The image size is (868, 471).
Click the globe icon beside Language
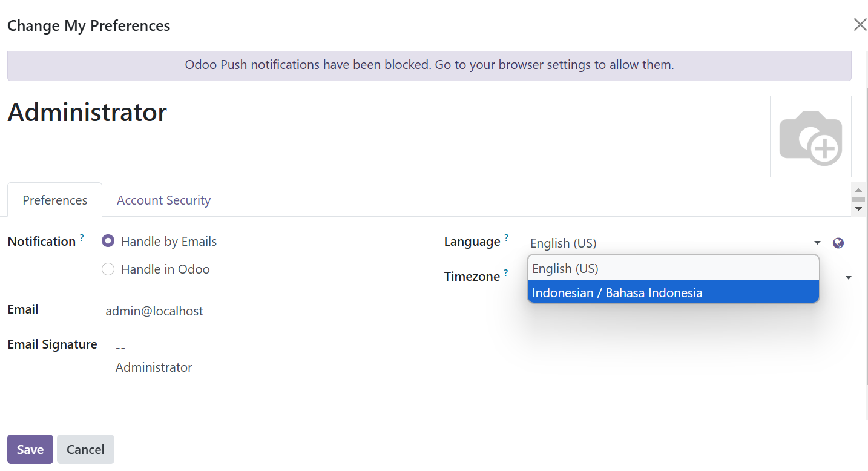click(838, 243)
